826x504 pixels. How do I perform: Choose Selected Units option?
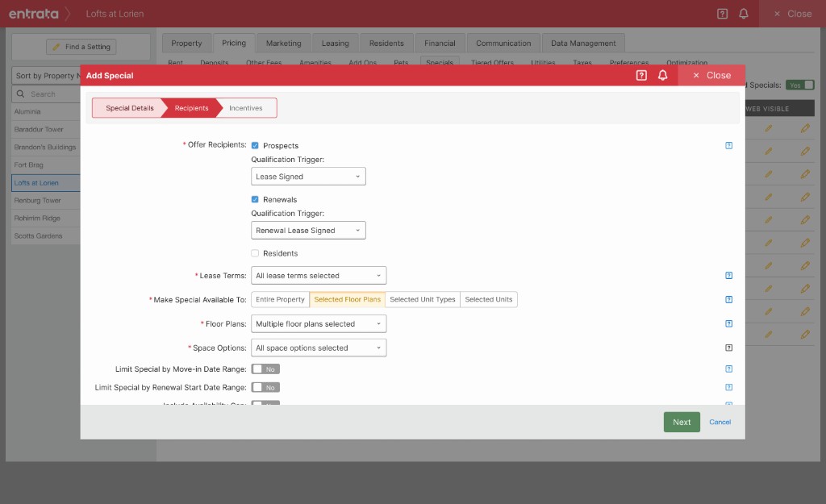488,299
